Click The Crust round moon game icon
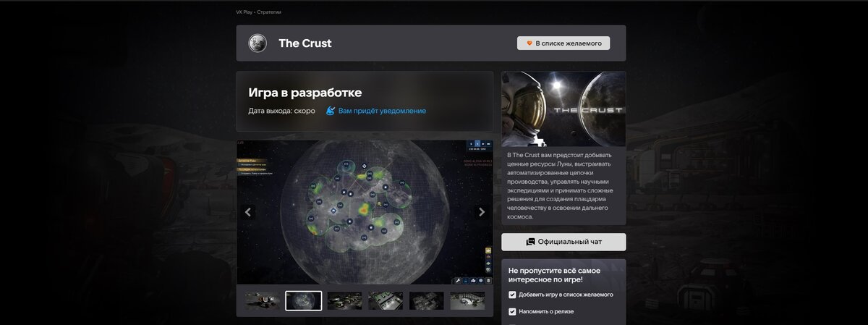868x325 pixels. pos(257,43)
